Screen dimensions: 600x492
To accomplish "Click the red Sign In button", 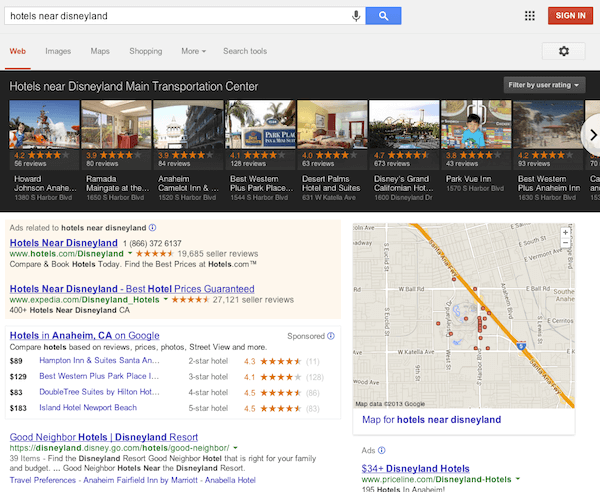I will point(570,15).
